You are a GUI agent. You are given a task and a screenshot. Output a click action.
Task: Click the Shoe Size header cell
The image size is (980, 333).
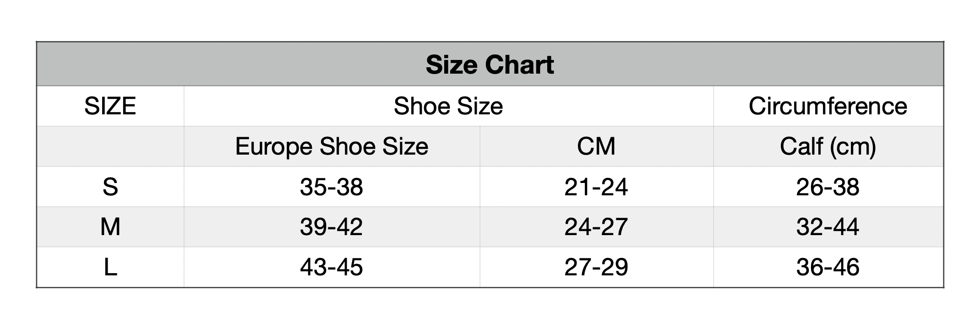[448, 106]
